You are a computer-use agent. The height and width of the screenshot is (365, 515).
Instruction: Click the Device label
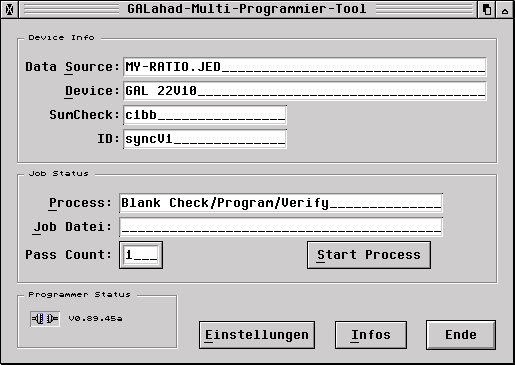click(x=92, y=91)
